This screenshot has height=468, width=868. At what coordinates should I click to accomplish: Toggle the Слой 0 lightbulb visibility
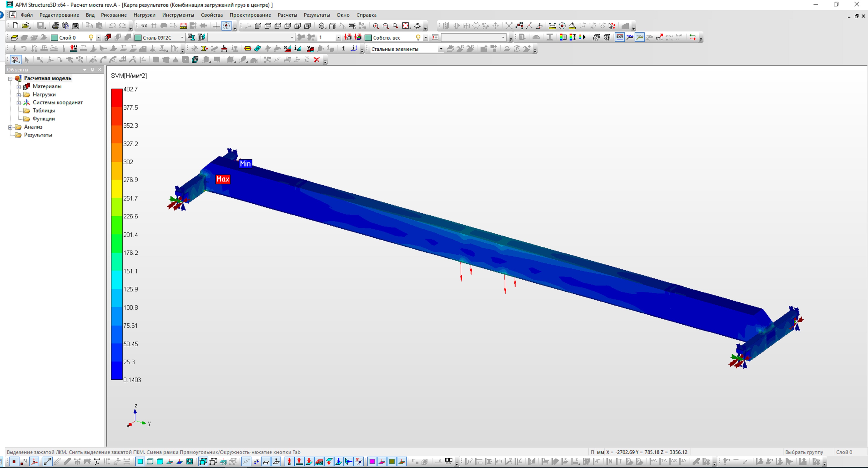[x=91, y=37]
